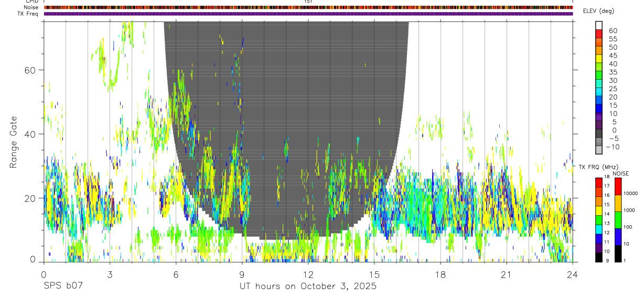Click the '30' label on ELEV scale
This screenshot has height=297, width=644.
[x=613, y=80]
